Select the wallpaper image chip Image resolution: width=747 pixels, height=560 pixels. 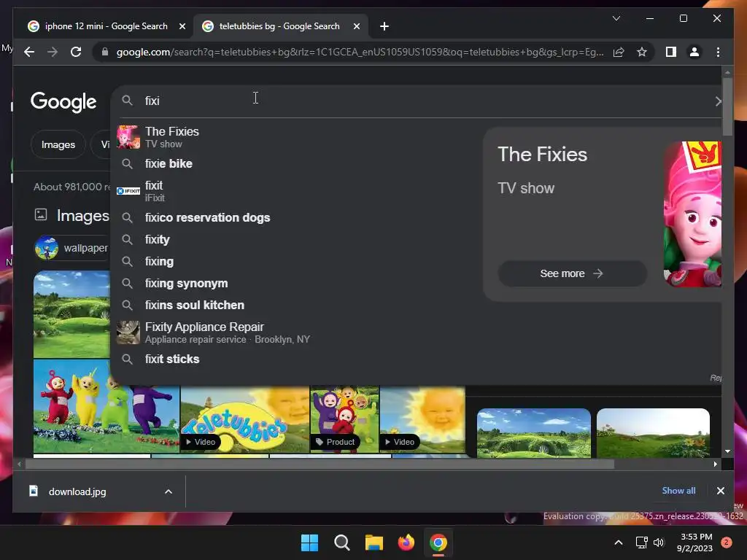coord(71,248)
